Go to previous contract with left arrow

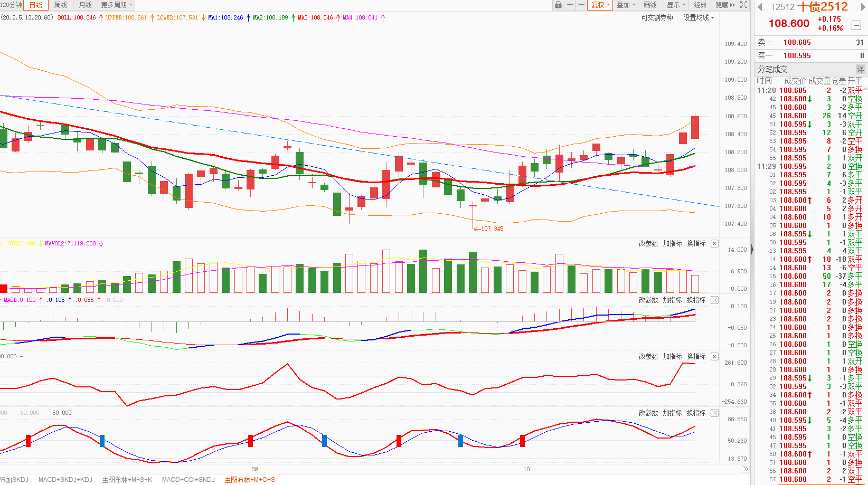tap(760, 7)
